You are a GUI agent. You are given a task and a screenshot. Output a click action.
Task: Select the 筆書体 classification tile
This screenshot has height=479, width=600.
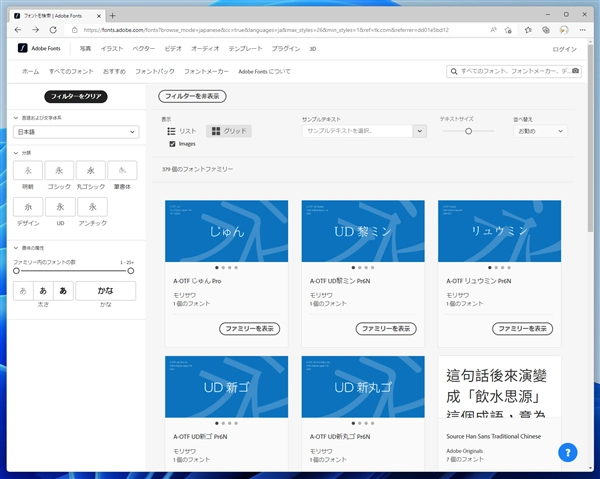(x=122, y=170)
